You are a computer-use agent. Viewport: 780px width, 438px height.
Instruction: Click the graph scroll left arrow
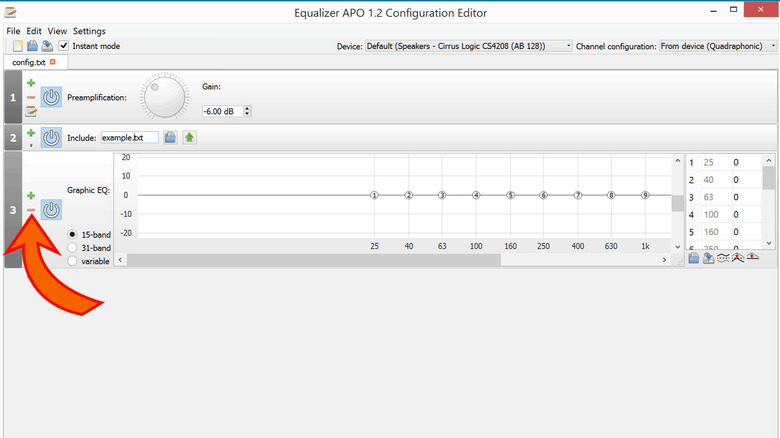point(120,260)
